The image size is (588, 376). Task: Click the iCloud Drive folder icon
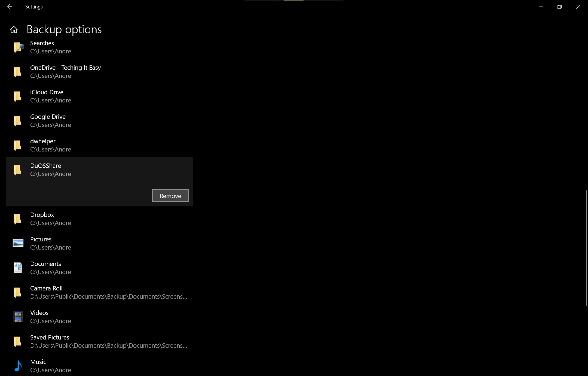click(18, 96)
